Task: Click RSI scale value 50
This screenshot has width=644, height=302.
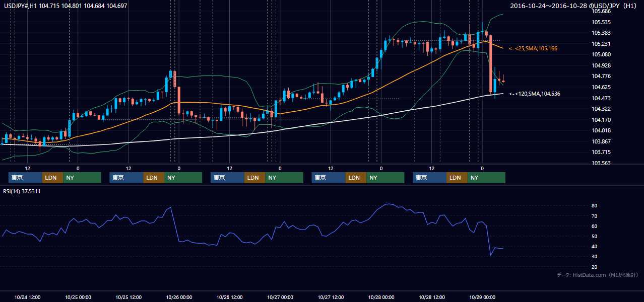Action: (x=595, y=236)
